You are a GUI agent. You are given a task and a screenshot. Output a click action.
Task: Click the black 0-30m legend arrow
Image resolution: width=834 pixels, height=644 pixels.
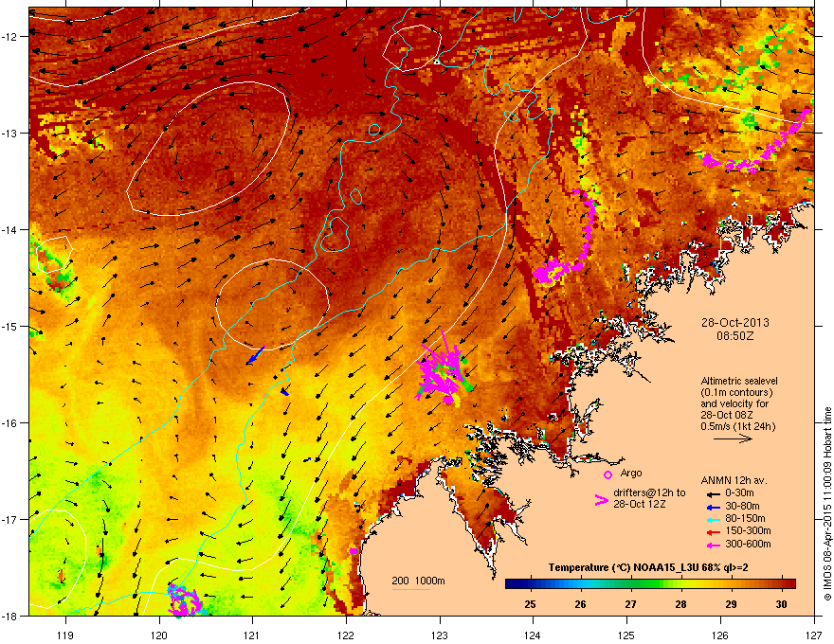coord(712,493)
